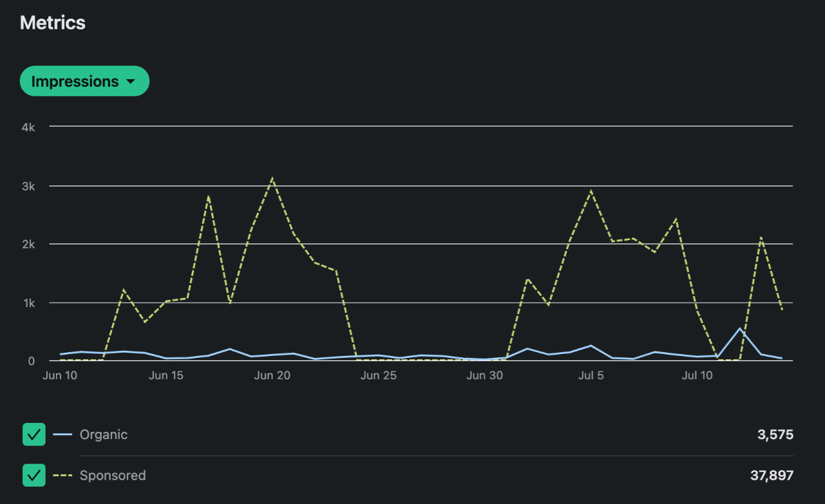825x504 pixels.
Task: Click the Sponsored total of 37,897
Action: pos(772,476)
